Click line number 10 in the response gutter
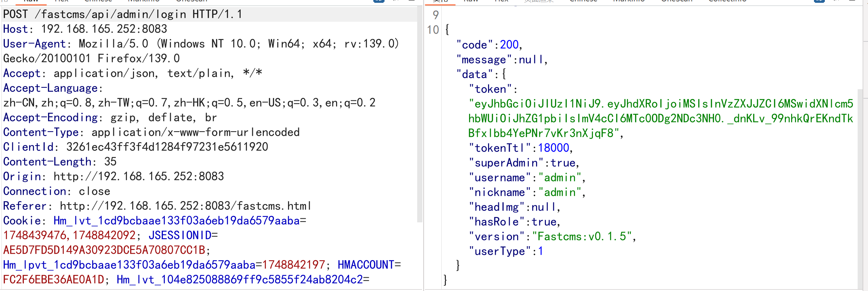Viewport: 868px width, 291px height. point(433,30)
